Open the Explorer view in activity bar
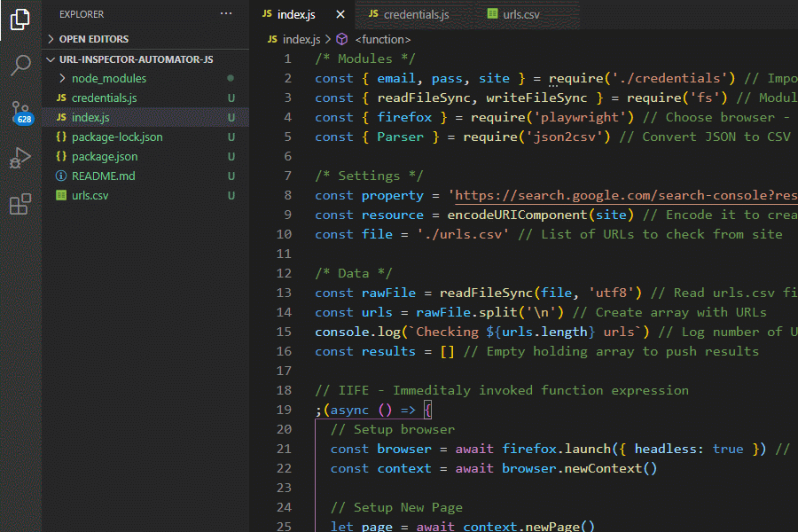This screenshot has width=798, height=532. pos(20,20)
